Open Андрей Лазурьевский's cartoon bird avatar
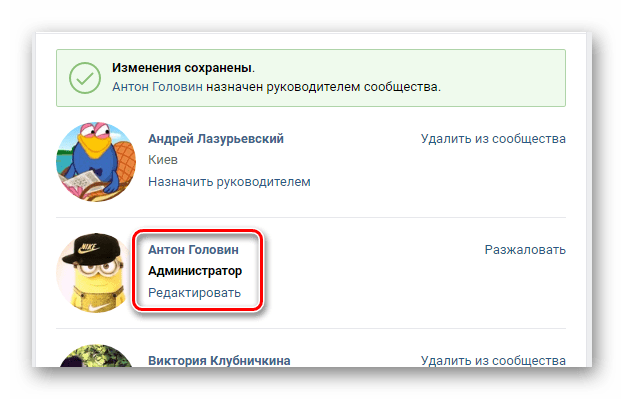Image resolution: width=624 pixels, height=399 pixels. tap(96, 162)
